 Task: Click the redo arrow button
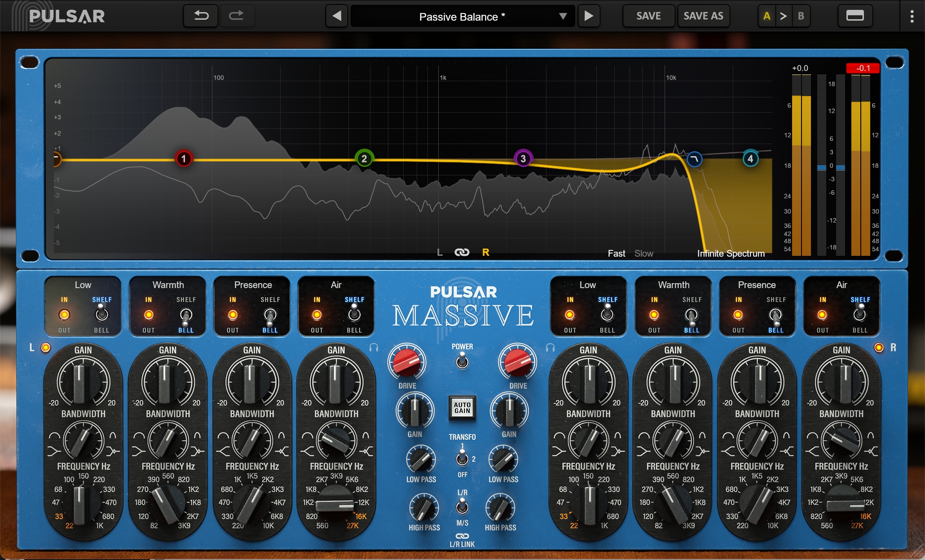click(236, 16)
